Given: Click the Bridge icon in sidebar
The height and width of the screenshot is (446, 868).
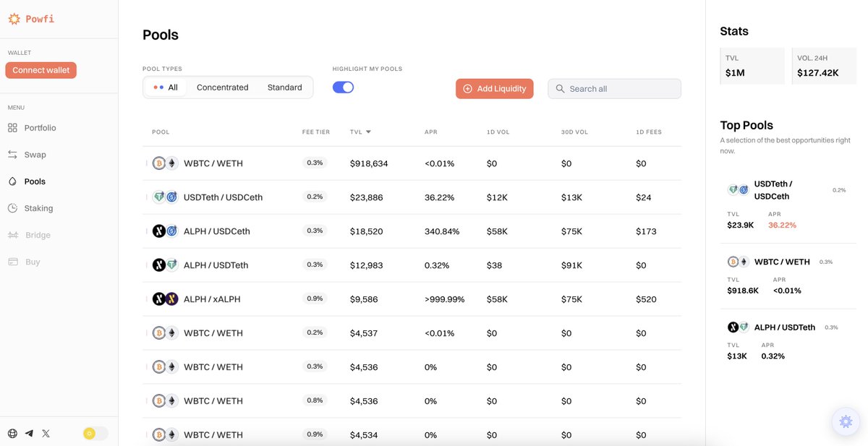Looking at the screenshot, I should tap(12, 235).
